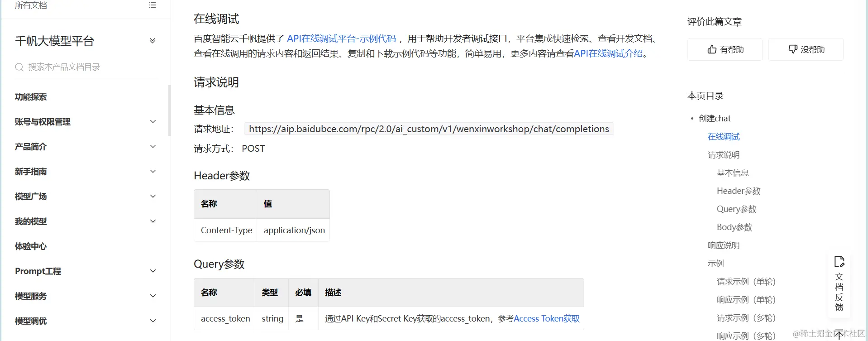Expand the 账号与权限管理 chevron
Image resolution: width=868 pixels, height=341 pixels.
point(153,121)
